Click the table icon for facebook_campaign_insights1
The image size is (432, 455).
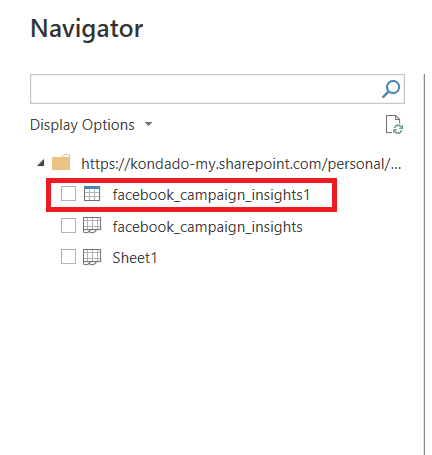92,194
